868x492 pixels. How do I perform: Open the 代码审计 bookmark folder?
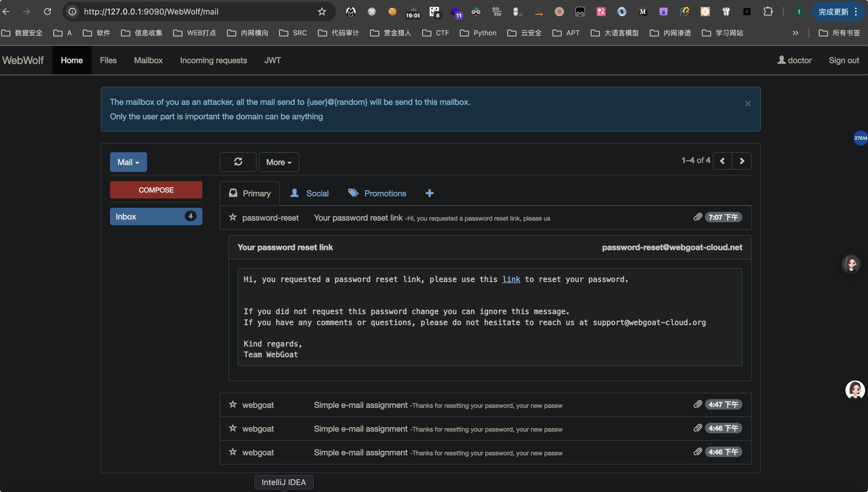coord(339,33)
